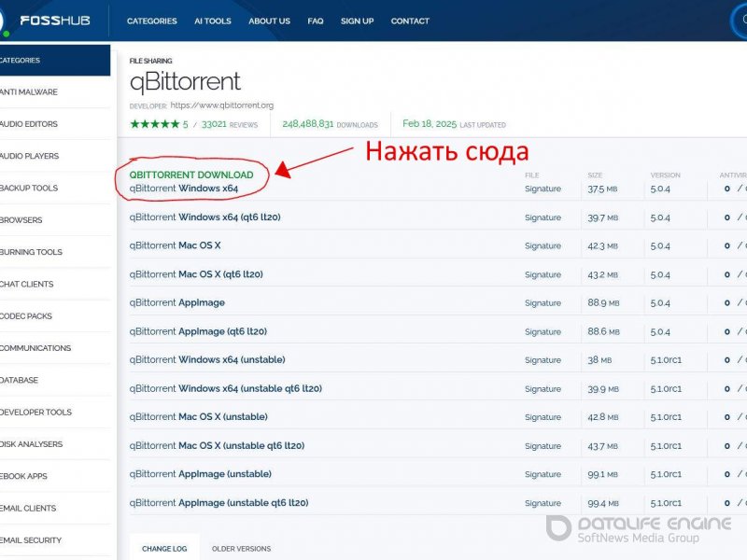Go to About Us page
The height and width of the screenshot is (560, 747).
click(x=269, y=21)
